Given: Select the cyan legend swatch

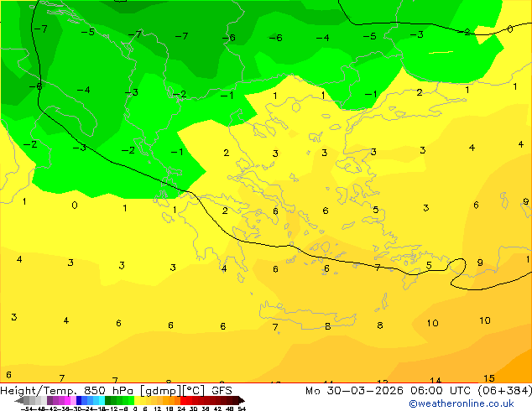Looking at the screenshot, I should (x=102, y=400).
